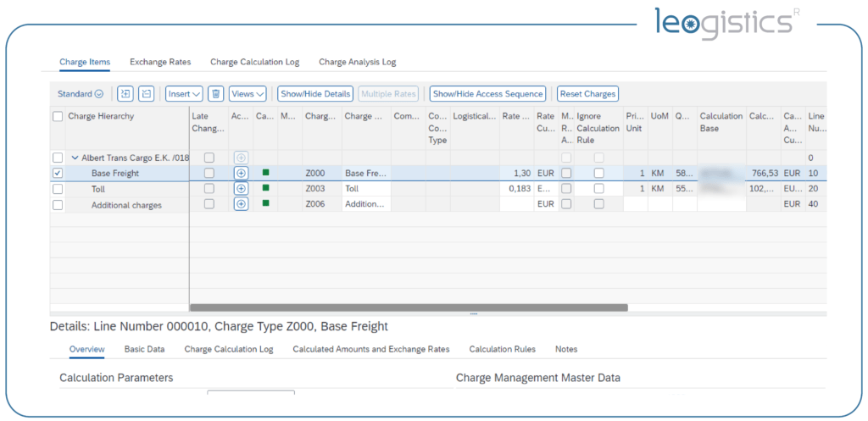Viewport: 868px width, 421px height.
Task: Click the expand all rows icon
Action: tap(125, 94)
